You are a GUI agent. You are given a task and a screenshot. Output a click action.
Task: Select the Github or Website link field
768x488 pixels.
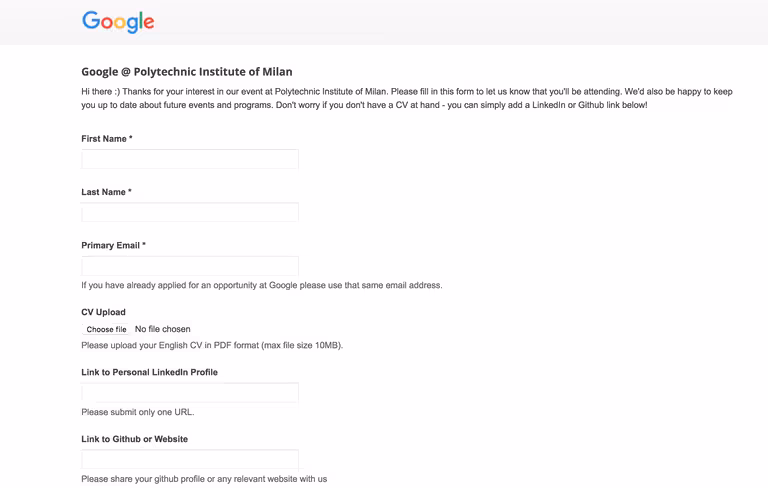click(190, 460)
